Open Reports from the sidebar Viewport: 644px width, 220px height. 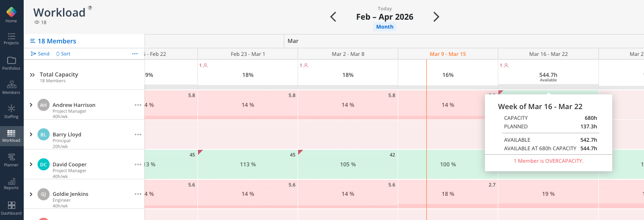point(12,184)
